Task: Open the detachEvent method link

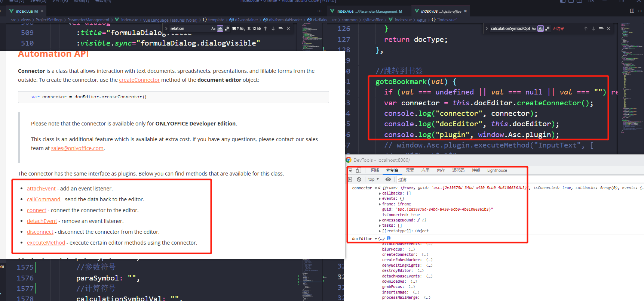Action: tap(42, 221)
